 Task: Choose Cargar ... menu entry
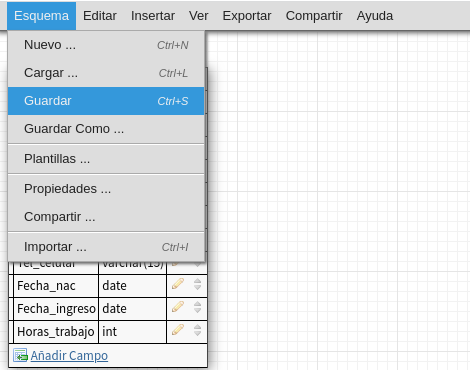[x=106, y=73]
